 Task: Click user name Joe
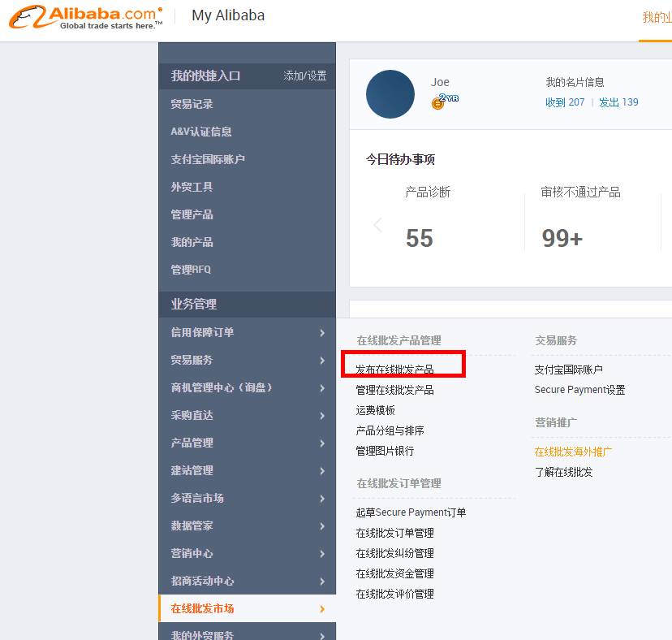[440, 82]
